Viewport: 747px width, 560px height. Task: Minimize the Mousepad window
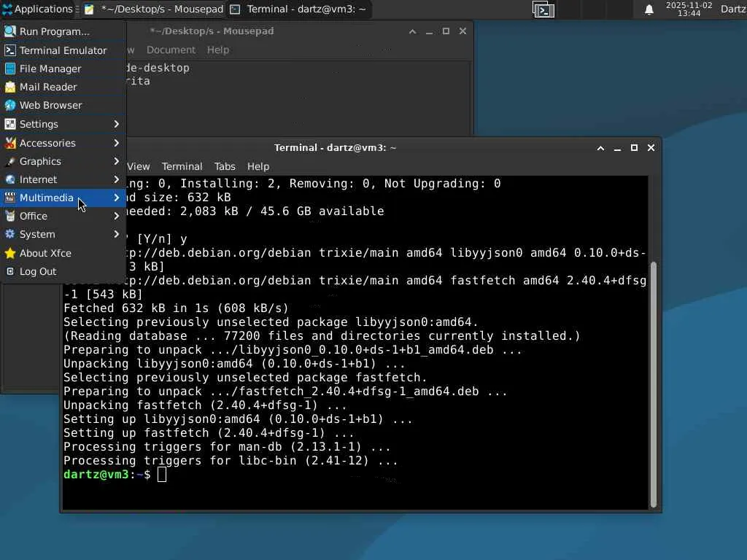pos(429,31)
